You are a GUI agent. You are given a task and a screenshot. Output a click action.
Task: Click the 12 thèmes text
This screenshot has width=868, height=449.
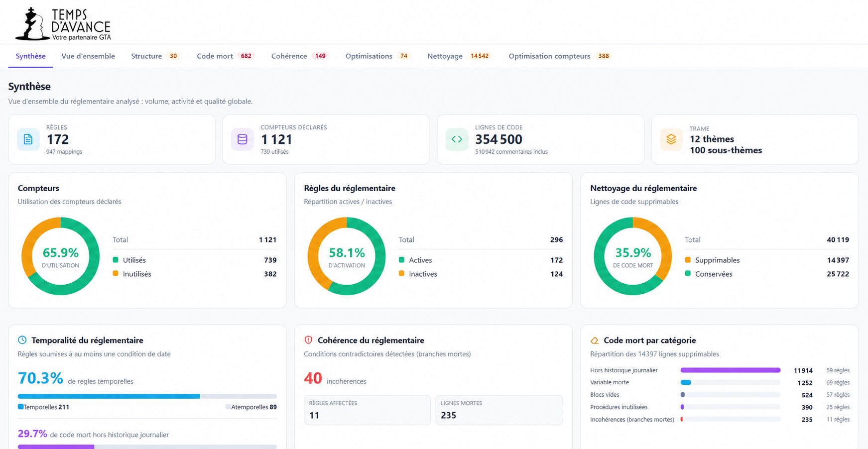pyautogui.click(x=712, y=139)
